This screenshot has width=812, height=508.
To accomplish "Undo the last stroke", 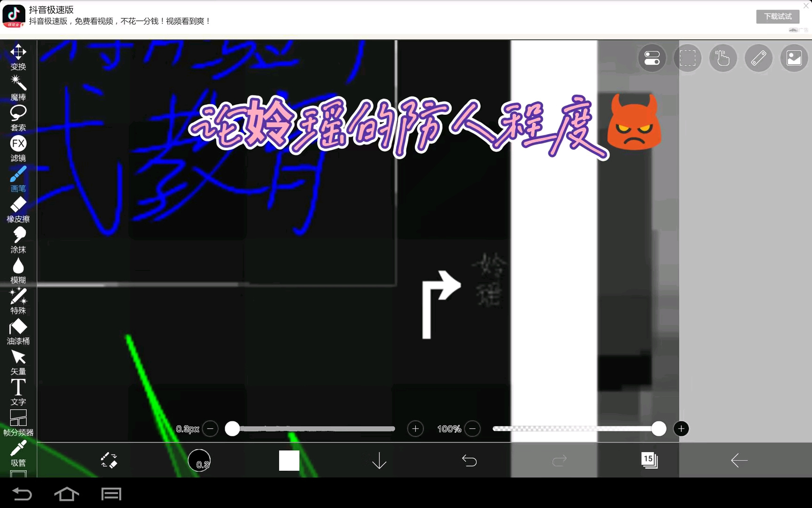I will coord(469,460).
